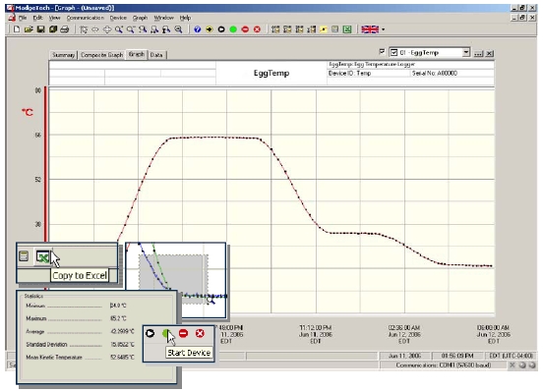Open the Device menu
The height and width of the screenshot is (392, 543).
pos(118,18)
